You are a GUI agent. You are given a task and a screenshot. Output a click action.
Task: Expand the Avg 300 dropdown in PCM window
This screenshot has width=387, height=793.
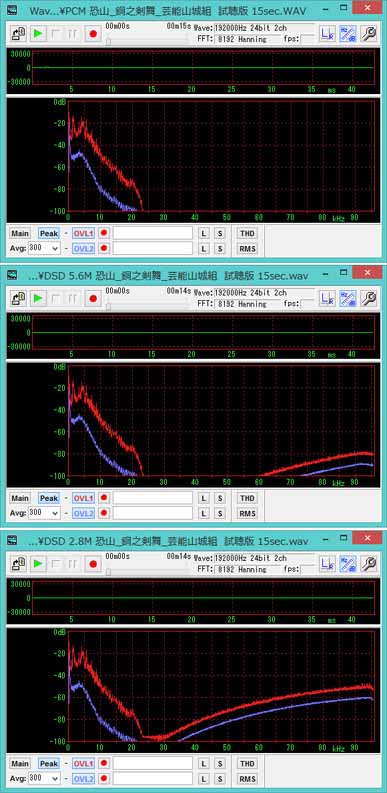pyautogui.click(x=44, y=248)
